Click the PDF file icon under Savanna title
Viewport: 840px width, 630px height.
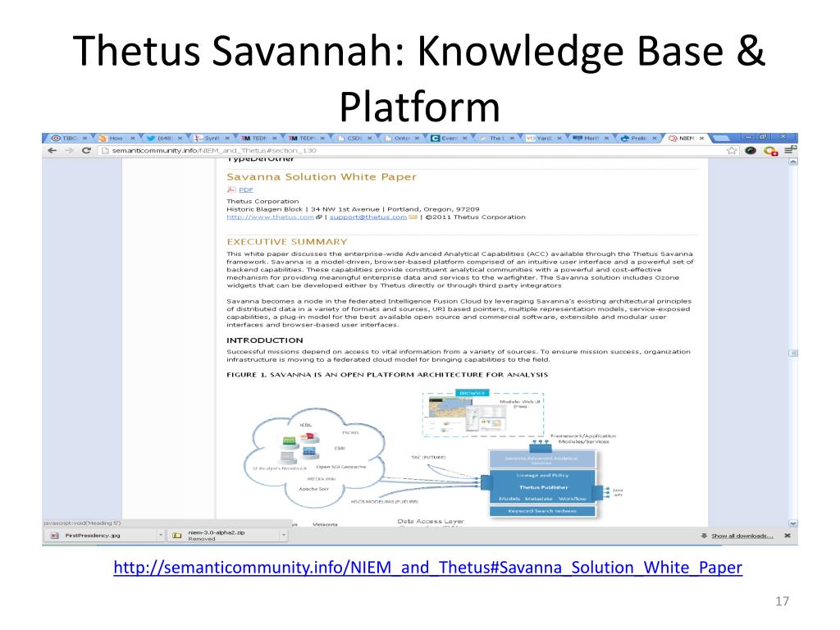[231, 189]
